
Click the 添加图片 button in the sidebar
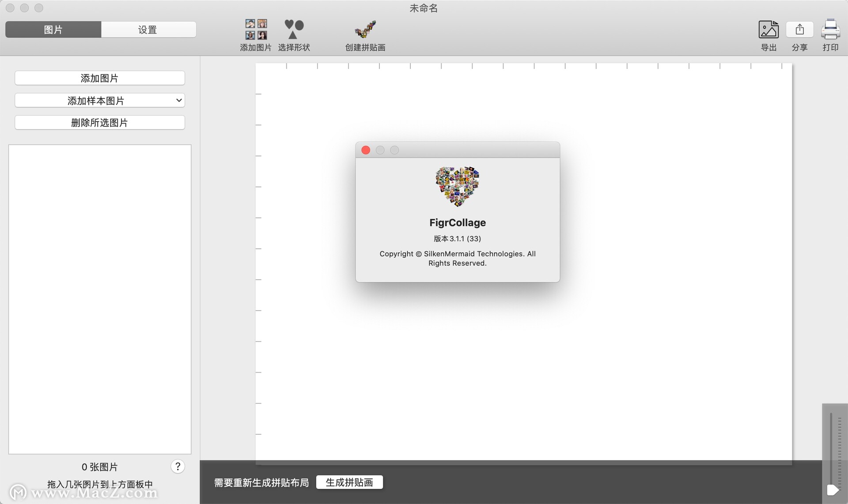tap(100, 78)
